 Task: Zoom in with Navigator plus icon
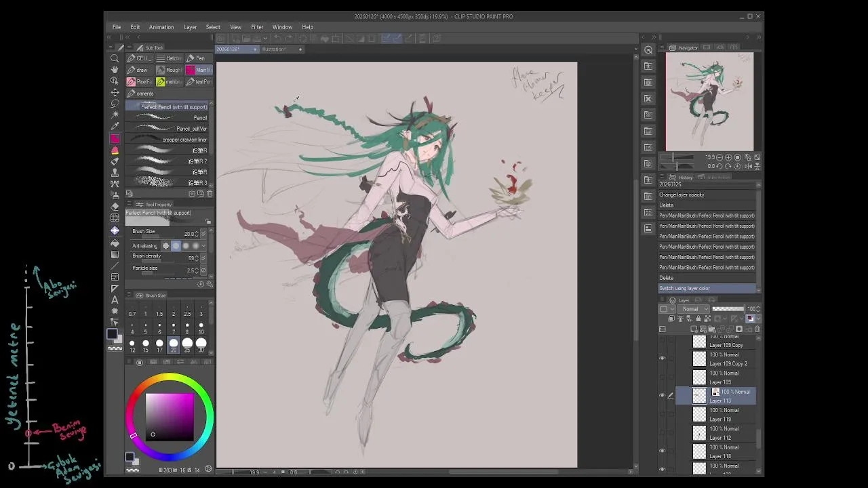click(x=728, y=157)
